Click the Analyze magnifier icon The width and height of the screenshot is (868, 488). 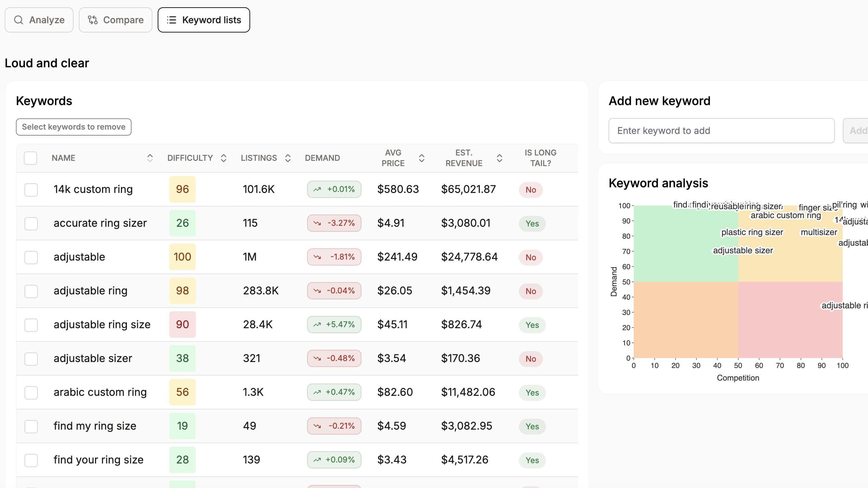[x=19, y=20]
